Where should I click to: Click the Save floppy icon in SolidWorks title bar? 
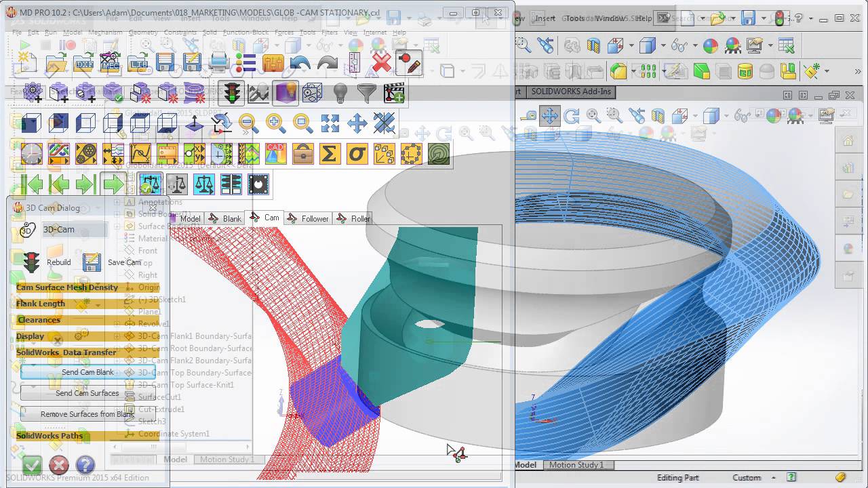click(748, 18)
